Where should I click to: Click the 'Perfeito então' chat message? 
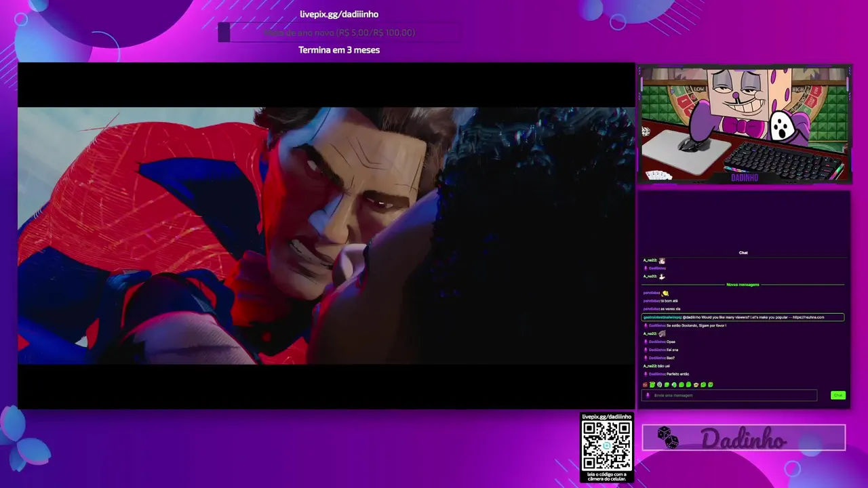[x=677, y=374]
